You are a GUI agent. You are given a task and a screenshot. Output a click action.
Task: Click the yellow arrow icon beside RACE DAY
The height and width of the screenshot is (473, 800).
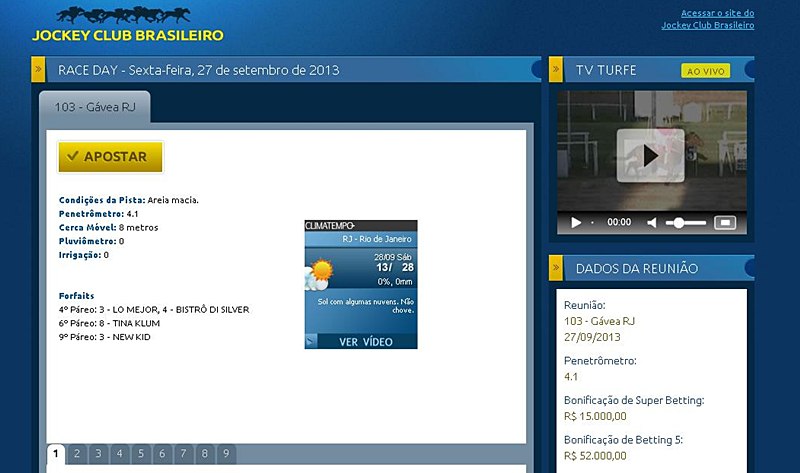tap(38, 69)
